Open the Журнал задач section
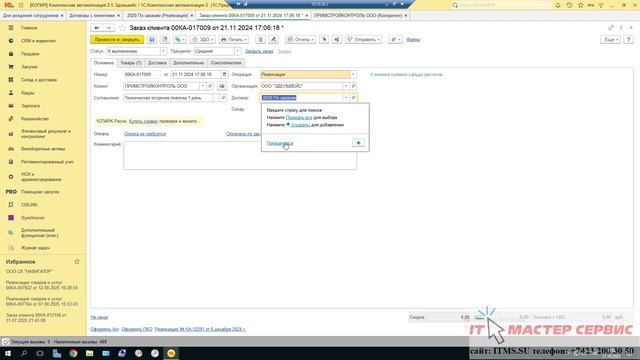This screenshot has width=640, height=360. pos(35,248)
